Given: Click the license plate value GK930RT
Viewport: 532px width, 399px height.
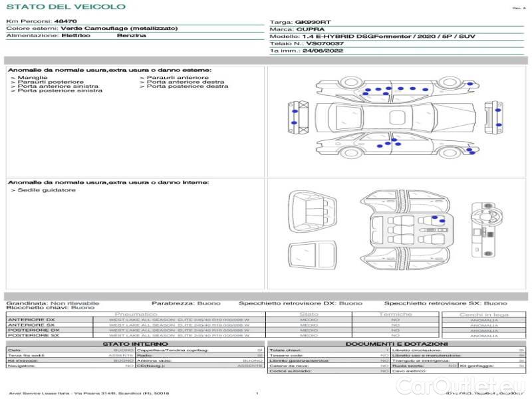Looking at the screenshot, I should tap(312, 22).
